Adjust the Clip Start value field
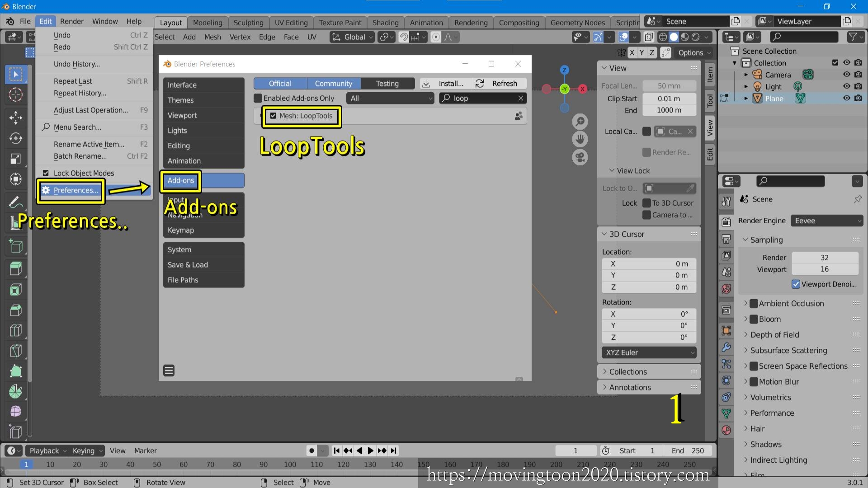Screen dimensions: 868x488 669,99
